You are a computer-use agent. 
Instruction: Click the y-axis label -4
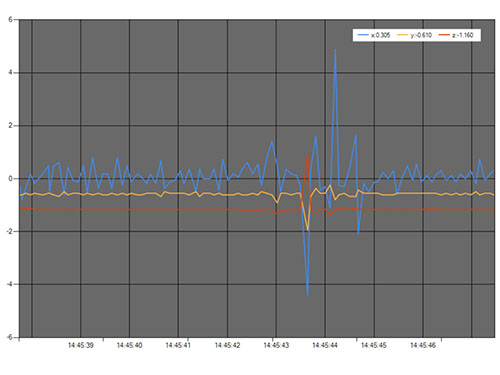9,284
